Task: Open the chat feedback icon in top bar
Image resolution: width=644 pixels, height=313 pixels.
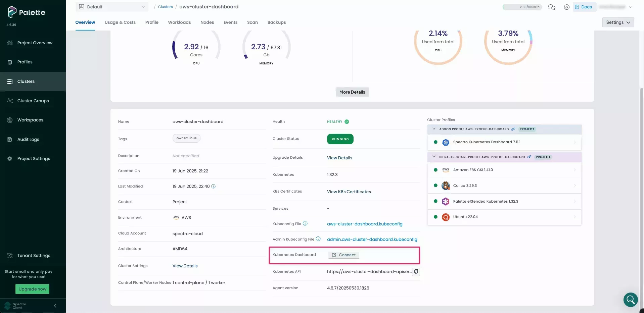Action: click(551, 7)
